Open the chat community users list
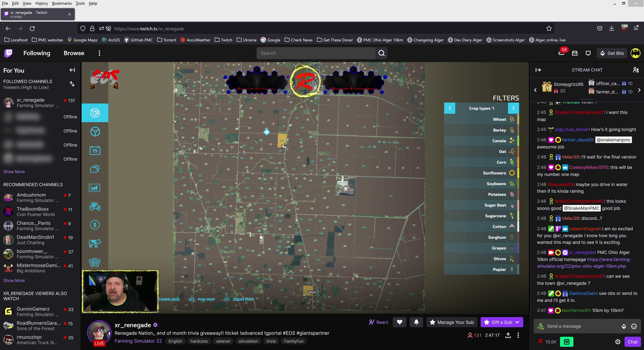The width and height of the screenshot is (644, 350). tap(636, 70)
